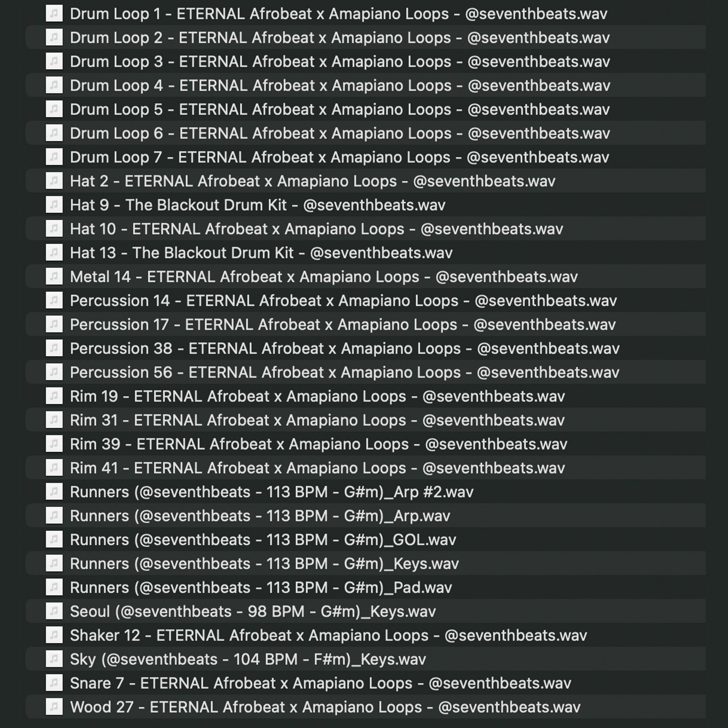
Task: Click the audio icon for Runners Arp #2.wav
Action: (54, 491)
